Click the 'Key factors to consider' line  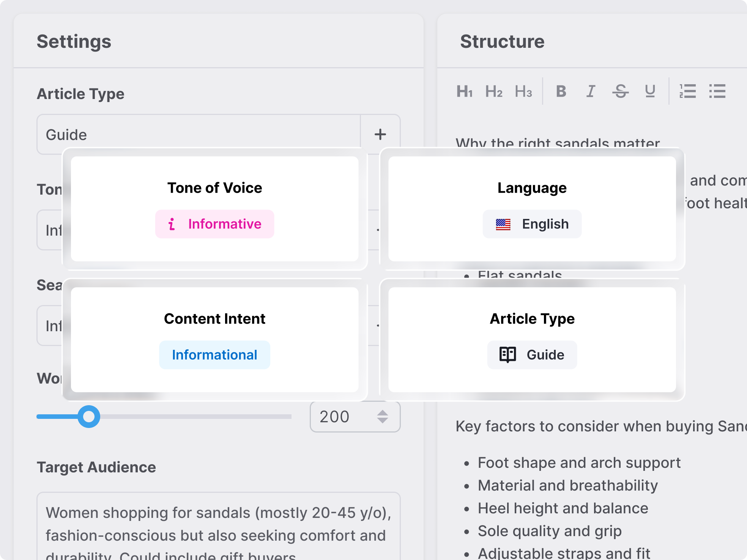pyautogui.click(x=601, y=426)
